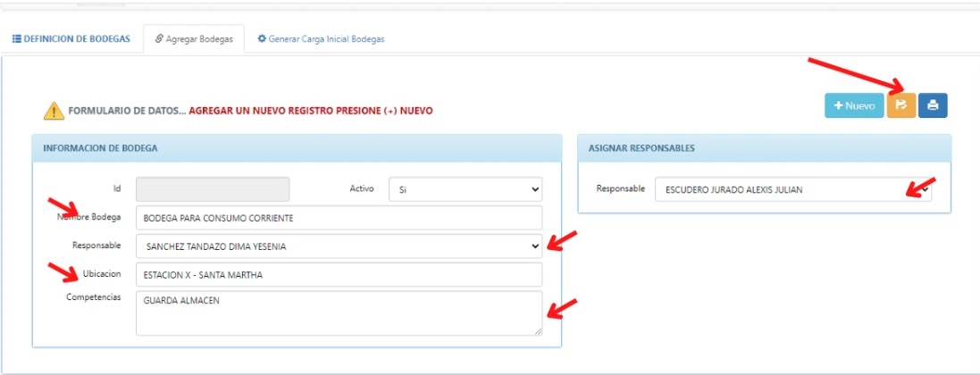Click into the Ubicacion input field
Screen dimensions: 980x375
pyautogui.click(x=339, y=274)
